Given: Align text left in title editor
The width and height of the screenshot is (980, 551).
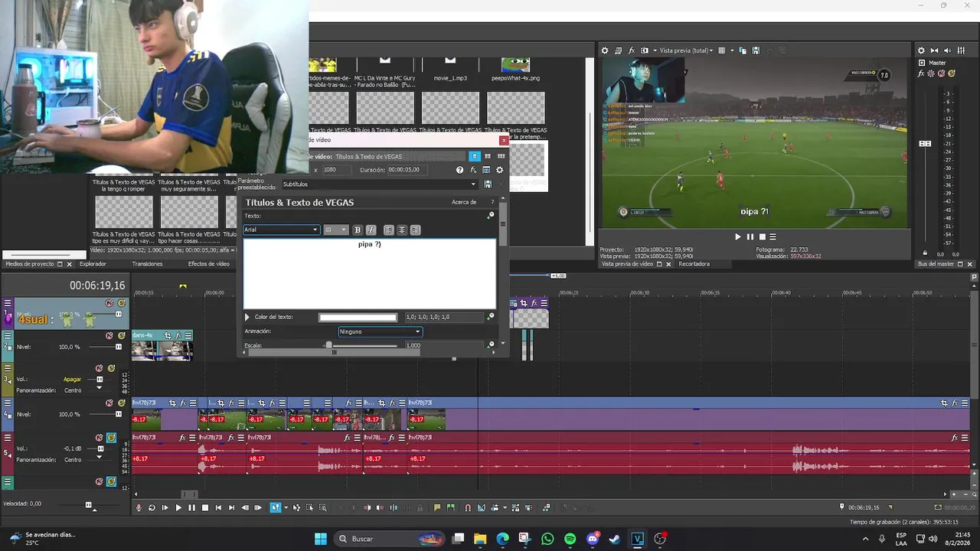Looking at the screenshot, I should [389, 230].
